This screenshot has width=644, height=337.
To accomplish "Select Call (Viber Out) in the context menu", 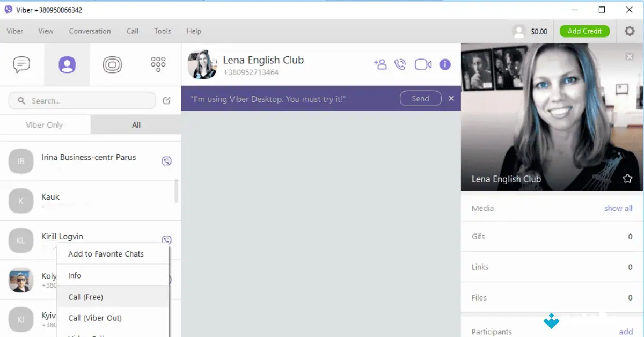I will 95,318.
